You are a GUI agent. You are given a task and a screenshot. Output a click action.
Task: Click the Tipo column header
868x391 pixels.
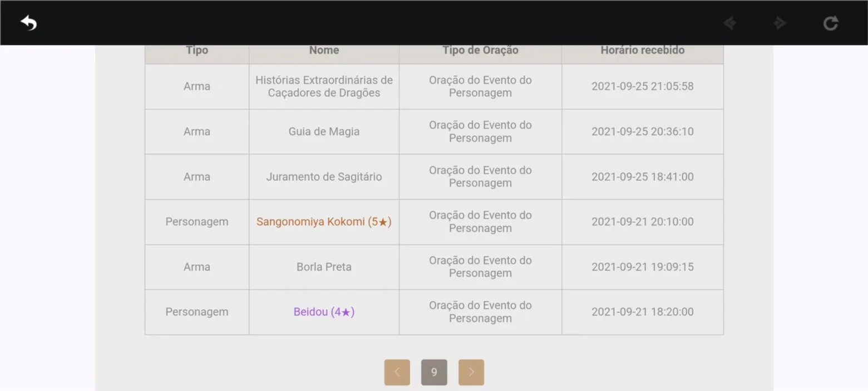point(197,50)
